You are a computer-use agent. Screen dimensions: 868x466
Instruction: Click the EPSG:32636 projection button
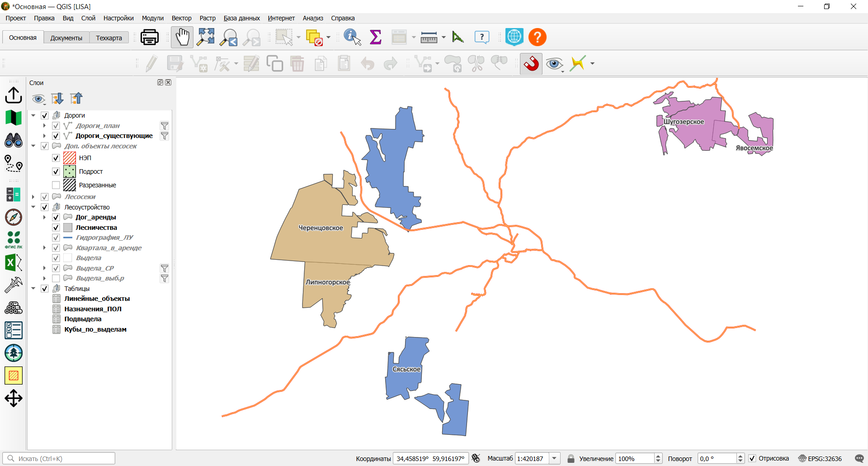[x=820, y=458]
